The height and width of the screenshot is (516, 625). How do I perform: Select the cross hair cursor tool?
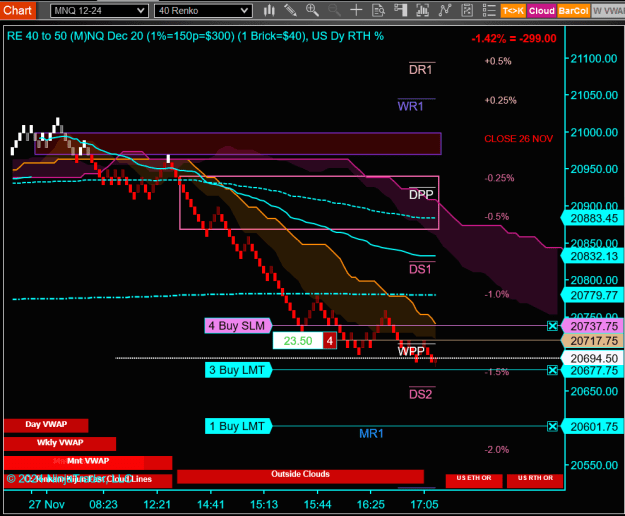coord(356,10)
